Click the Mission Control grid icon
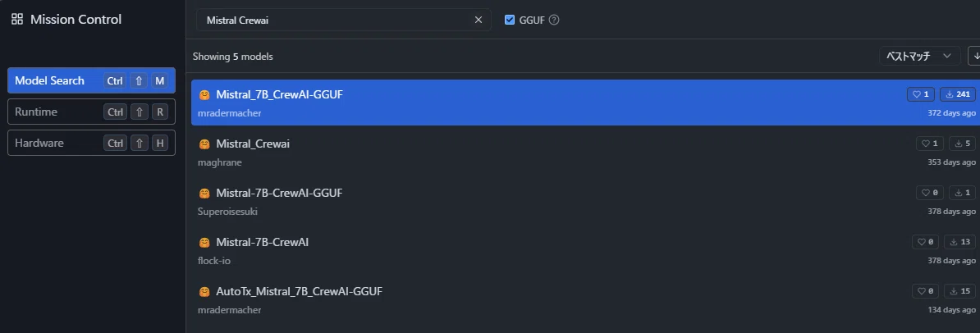Viewport: 980px width, 333px height. pyautogui.click(x=17, y=20)
